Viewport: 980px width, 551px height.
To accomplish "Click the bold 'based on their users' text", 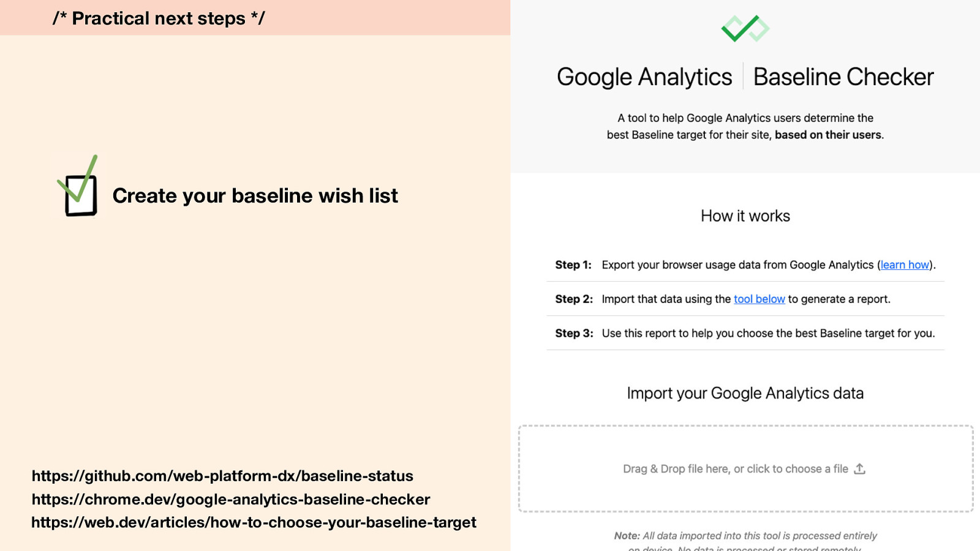I will [828, 135].
